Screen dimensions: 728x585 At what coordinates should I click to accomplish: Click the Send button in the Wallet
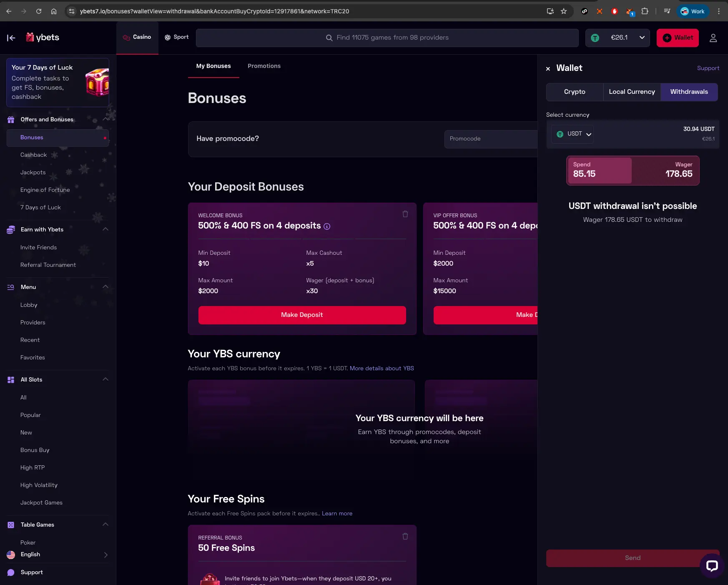633,558
